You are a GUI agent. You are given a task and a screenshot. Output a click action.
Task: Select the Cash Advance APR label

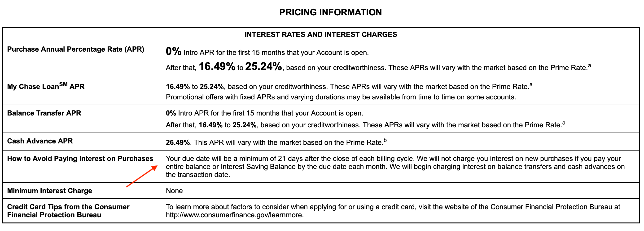click(40, 141)
